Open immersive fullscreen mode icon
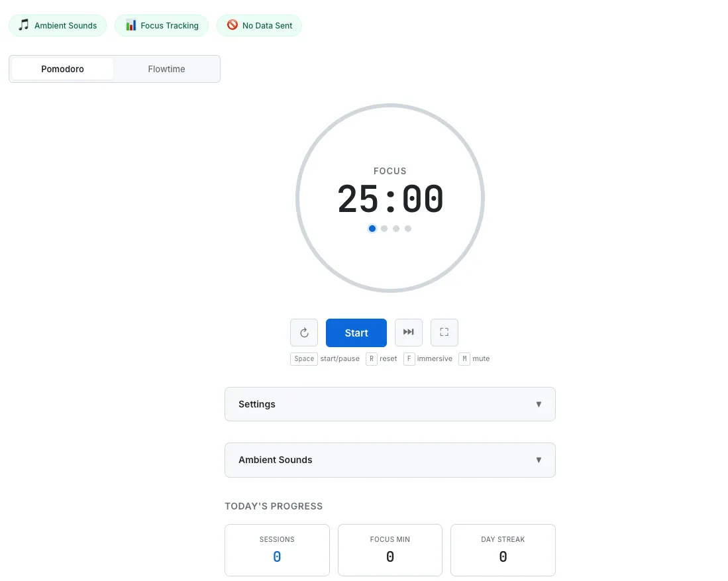Screen dimensions: 728x581 [x=444, y=333]
